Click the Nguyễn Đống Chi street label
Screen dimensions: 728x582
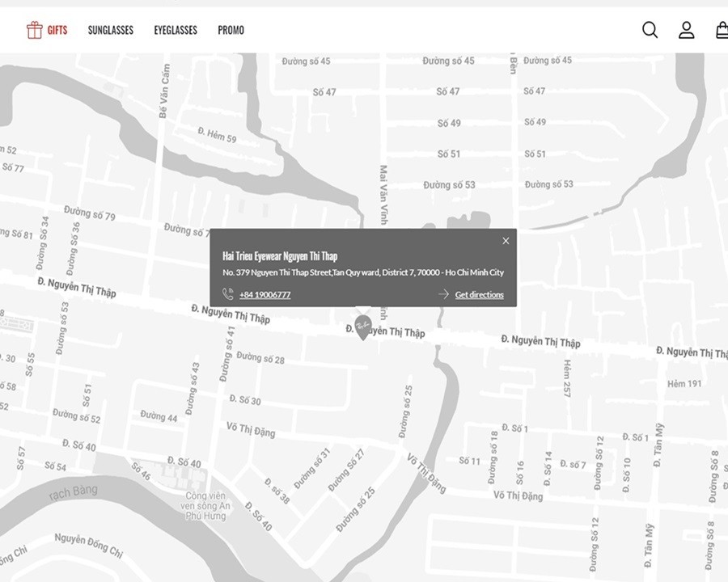click(x=88, y=546)
